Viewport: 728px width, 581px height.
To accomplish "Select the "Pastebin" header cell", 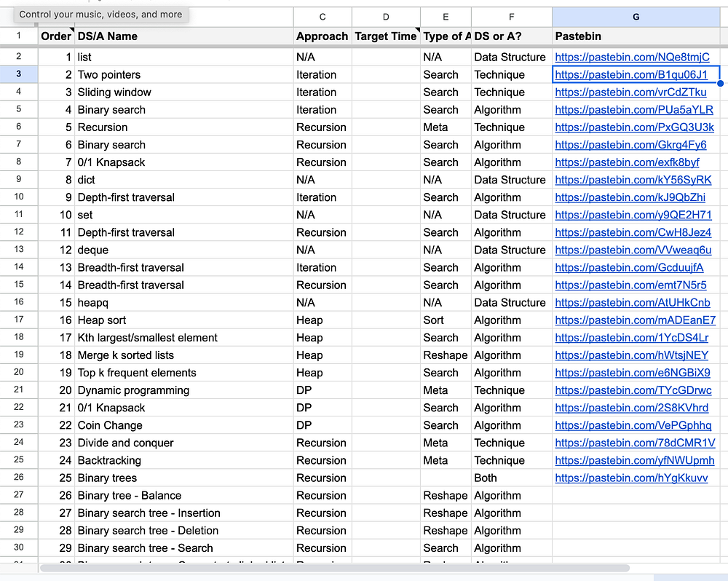I will tap(636, 36).
